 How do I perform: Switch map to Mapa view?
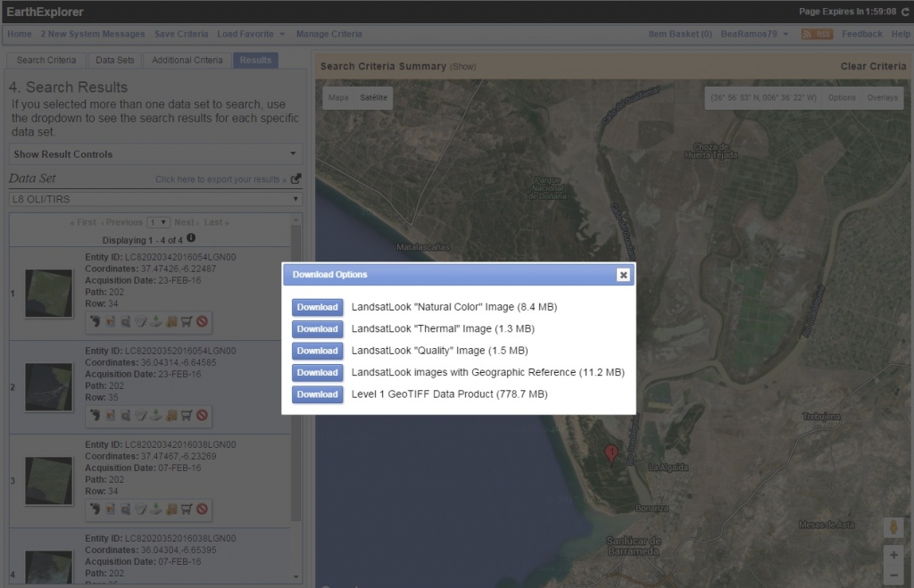point(338,97)
